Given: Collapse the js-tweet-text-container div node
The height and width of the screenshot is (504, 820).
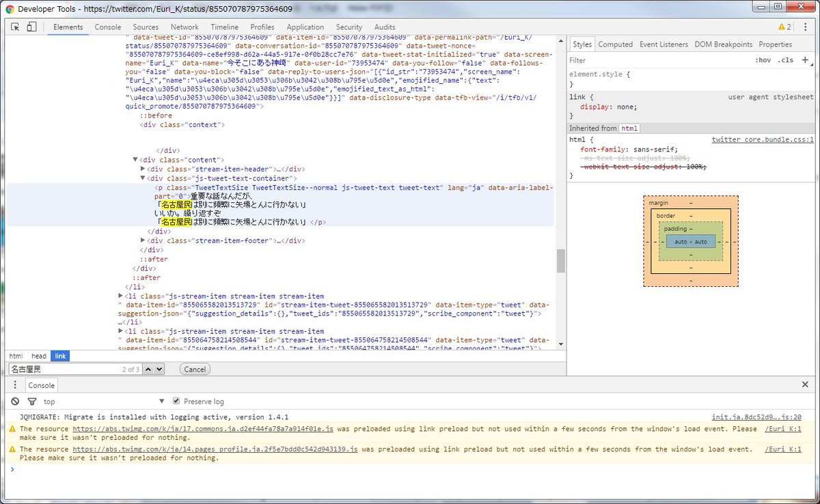Looking at the screenshot, I should (143, 178).
